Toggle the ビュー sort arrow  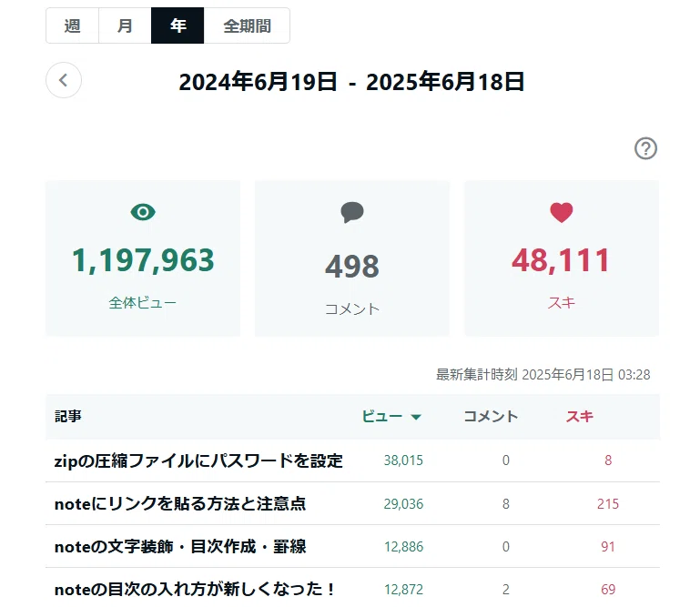click(x=416, y=418)
